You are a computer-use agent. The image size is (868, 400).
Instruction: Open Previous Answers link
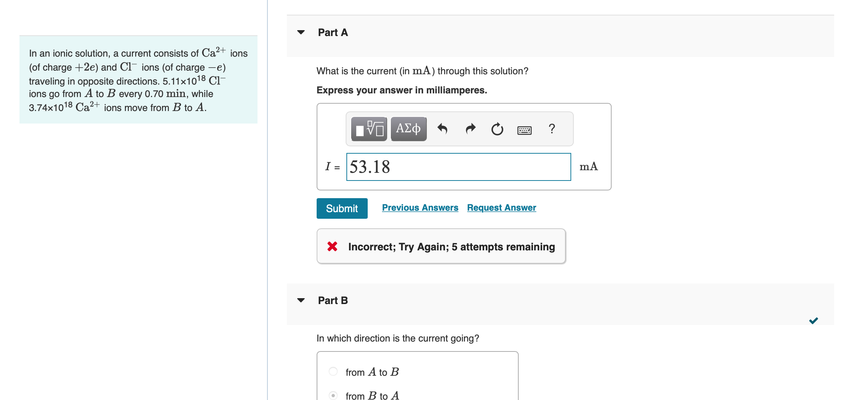point(420,207)
